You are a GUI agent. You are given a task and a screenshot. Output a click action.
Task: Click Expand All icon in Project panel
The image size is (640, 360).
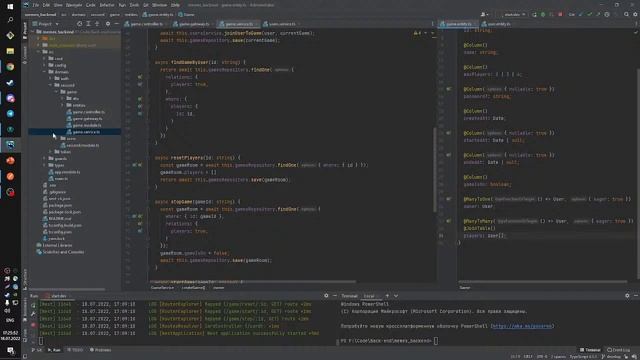88,24
